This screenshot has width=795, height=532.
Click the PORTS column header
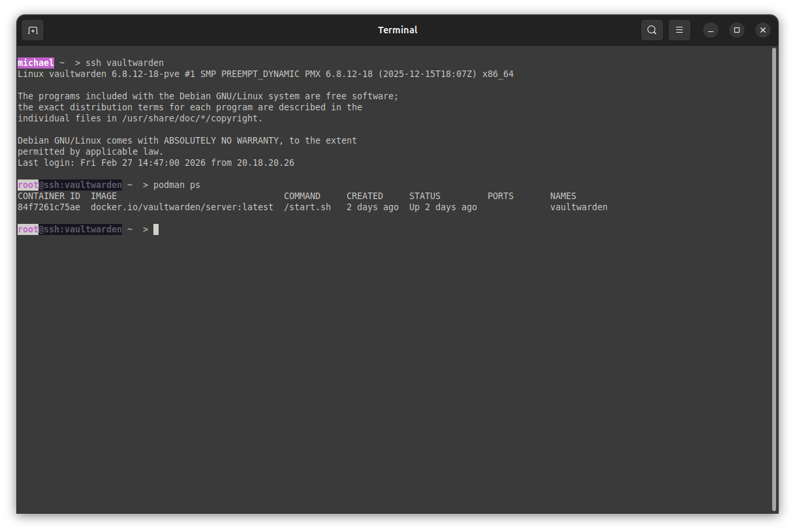tap(500, 196)
